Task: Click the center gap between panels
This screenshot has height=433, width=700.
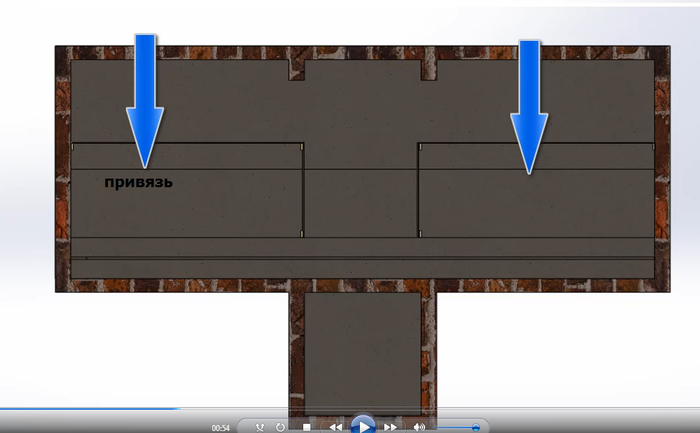Action: click(360, 200)
